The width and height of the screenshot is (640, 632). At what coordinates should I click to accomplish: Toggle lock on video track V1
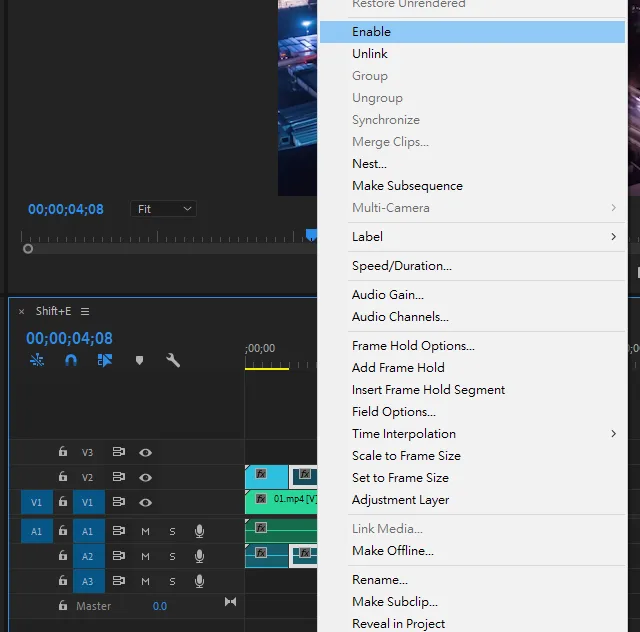(62, 501)
